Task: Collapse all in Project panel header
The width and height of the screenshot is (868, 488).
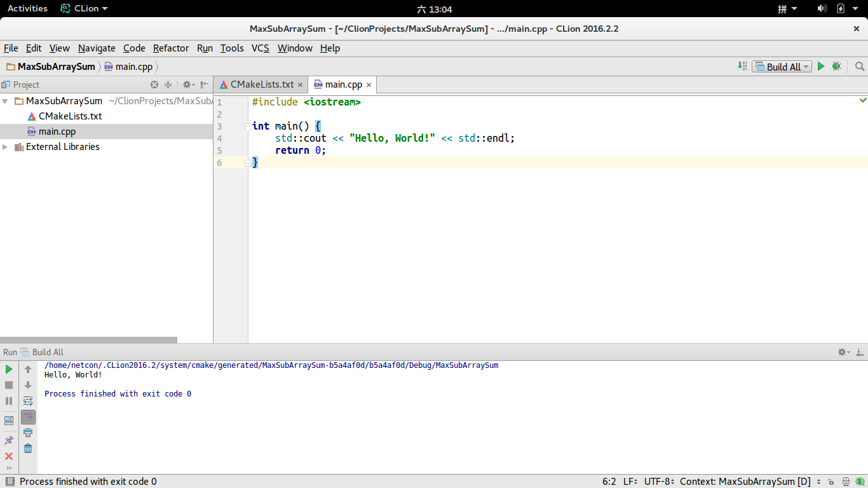Action: click(168, 85)
